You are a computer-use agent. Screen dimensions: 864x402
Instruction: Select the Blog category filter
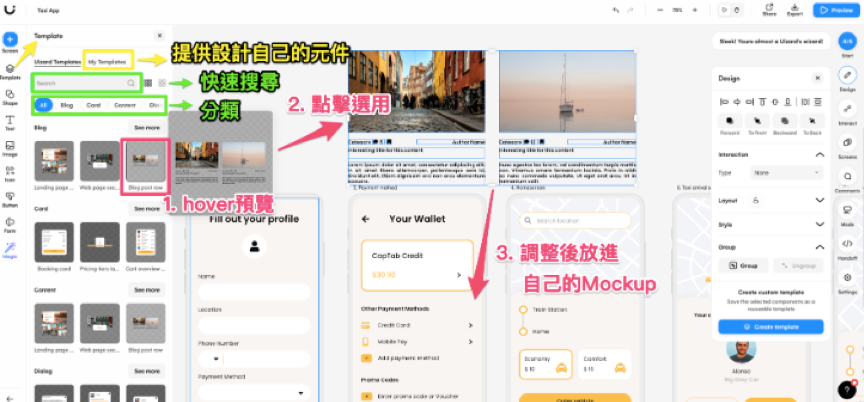pos(67,105)
